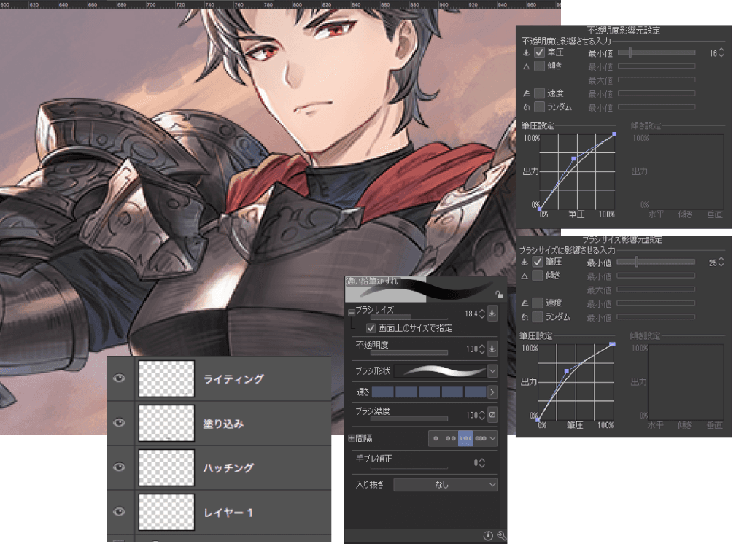747x560 pixels.
Task: Enable ランダム in ブラシサイズ影響元設定 panel
Action: point(538,316)
